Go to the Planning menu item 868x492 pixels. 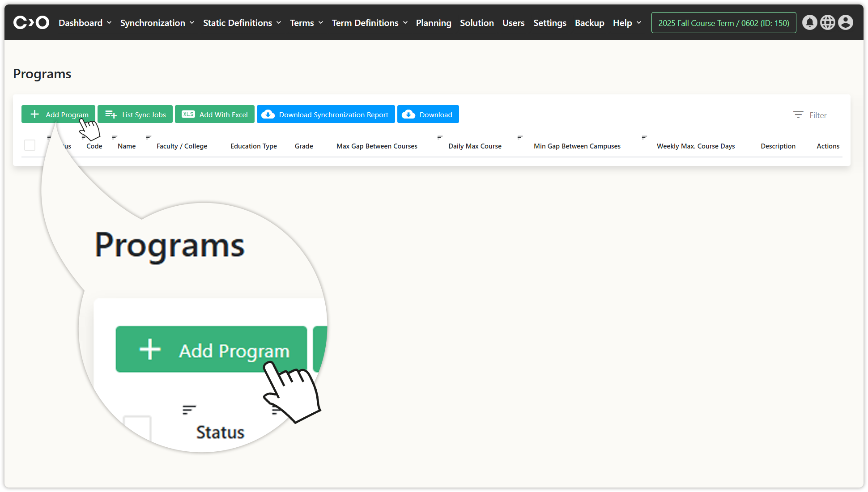433,23
